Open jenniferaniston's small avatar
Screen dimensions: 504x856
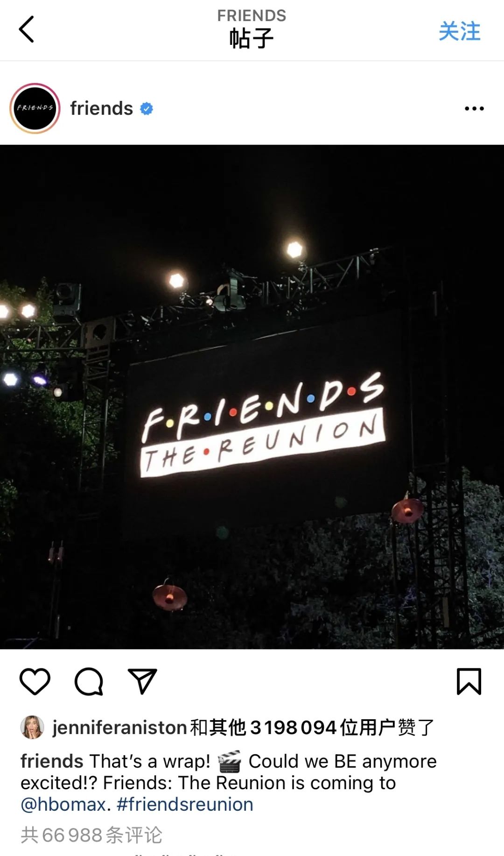[32, 727]
